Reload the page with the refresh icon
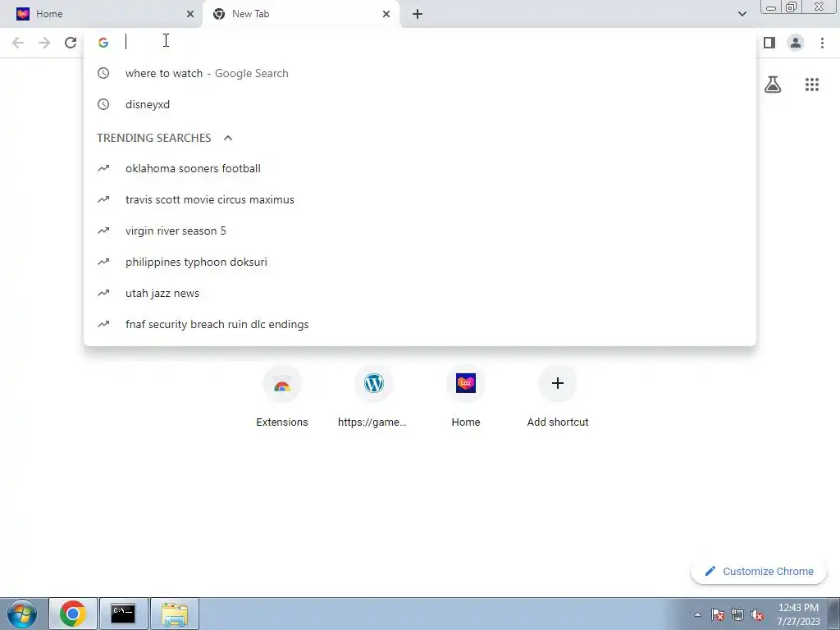 point(71,43)
